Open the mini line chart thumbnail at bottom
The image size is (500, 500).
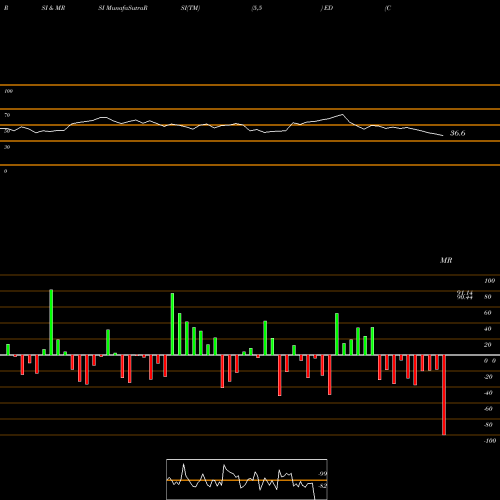click(x=247, y=479)
